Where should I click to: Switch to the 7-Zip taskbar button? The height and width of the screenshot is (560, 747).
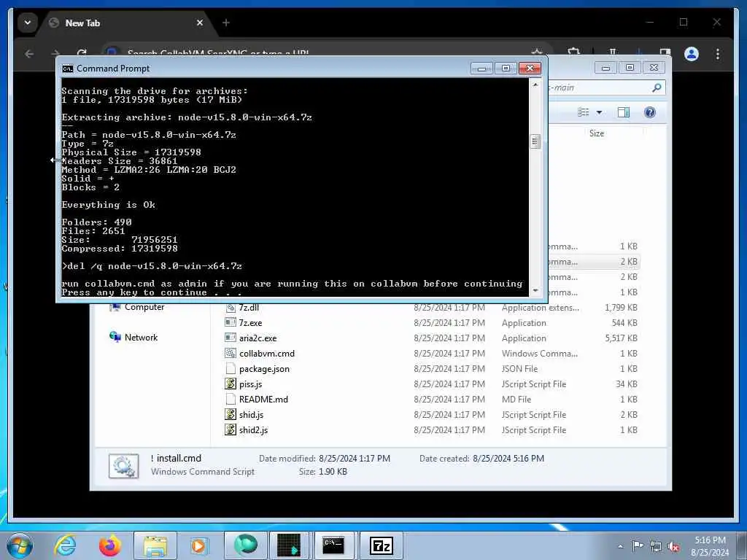coord(381,545)
